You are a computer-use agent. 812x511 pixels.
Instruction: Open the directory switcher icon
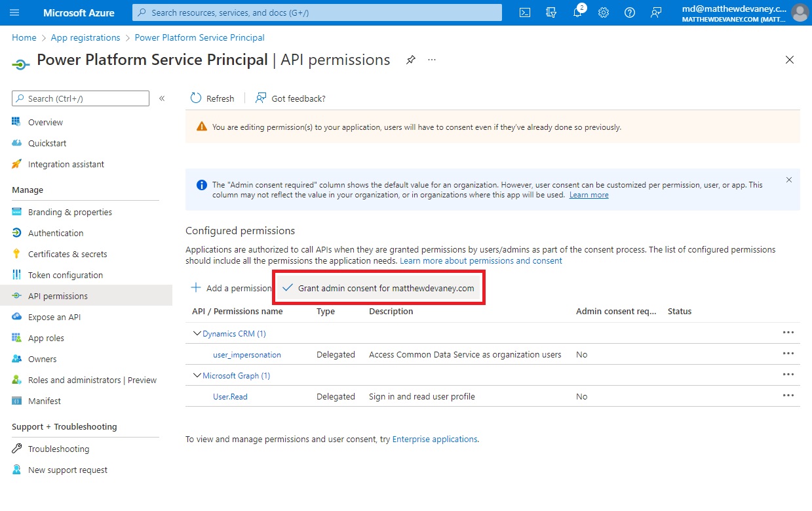tap(551, 12)
